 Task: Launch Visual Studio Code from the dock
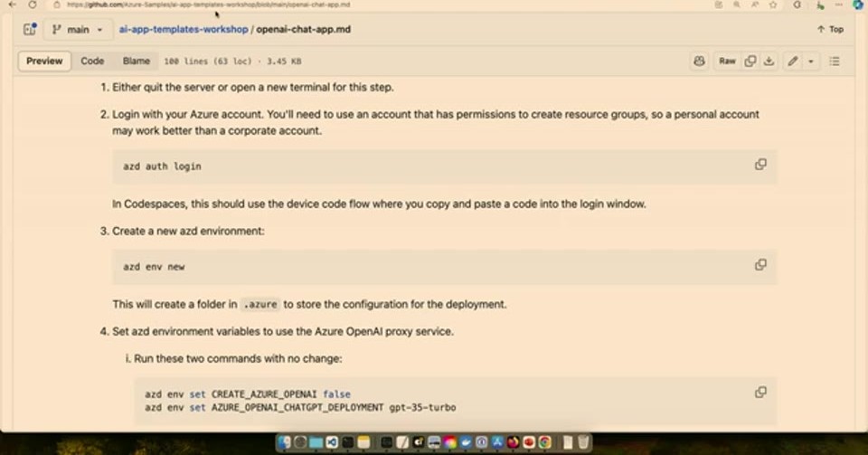(x=332, y=441)
